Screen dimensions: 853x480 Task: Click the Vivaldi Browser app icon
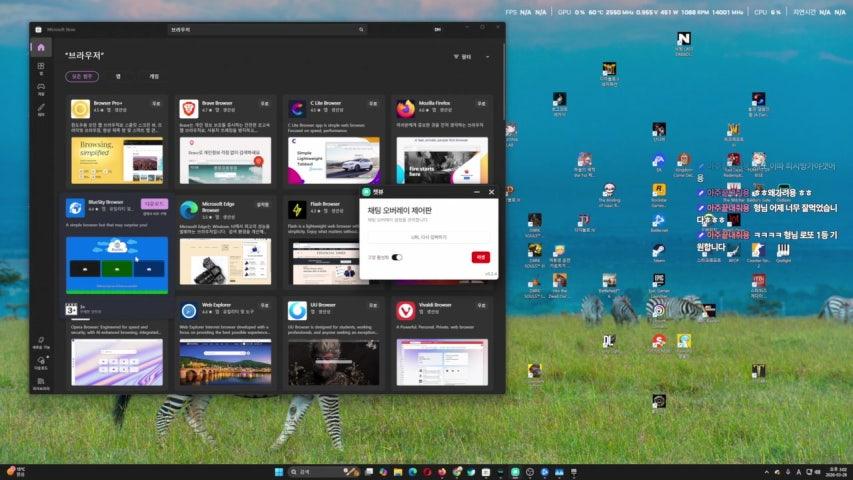pyautogui.click(x=405, y=310)
